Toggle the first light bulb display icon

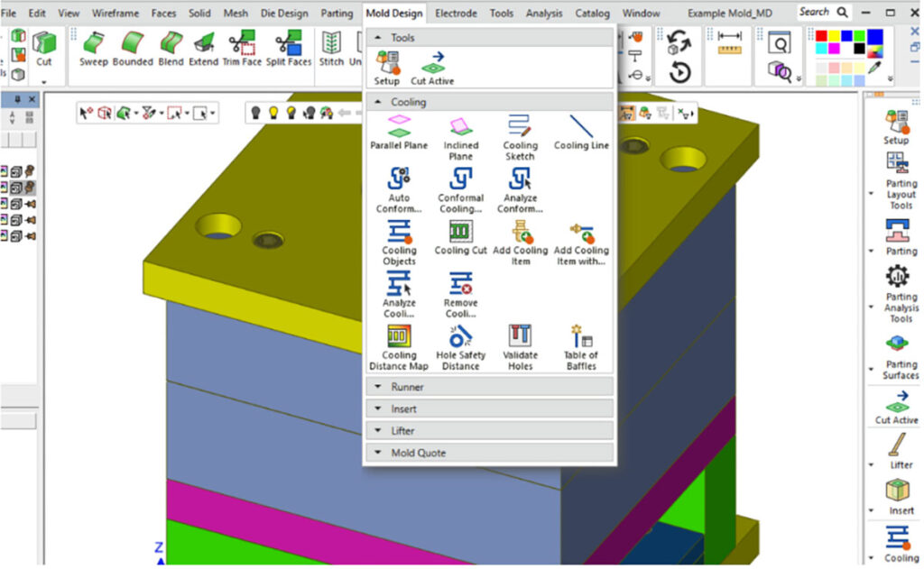coord(255,113)
